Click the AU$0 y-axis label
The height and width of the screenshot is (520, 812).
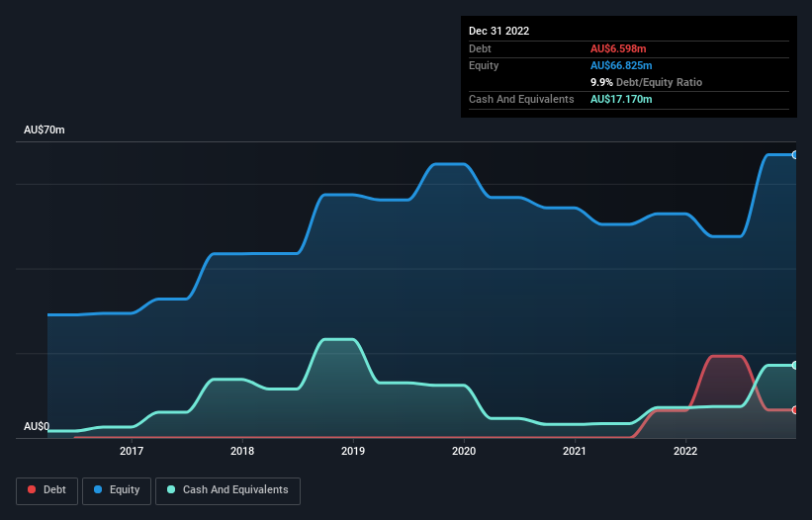tap(37, 426)
